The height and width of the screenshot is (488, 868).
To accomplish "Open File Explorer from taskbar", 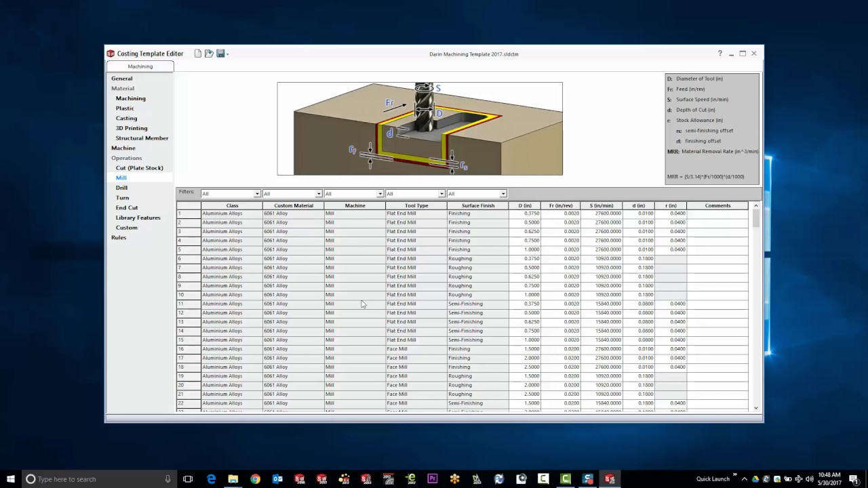I will (233, 479).
